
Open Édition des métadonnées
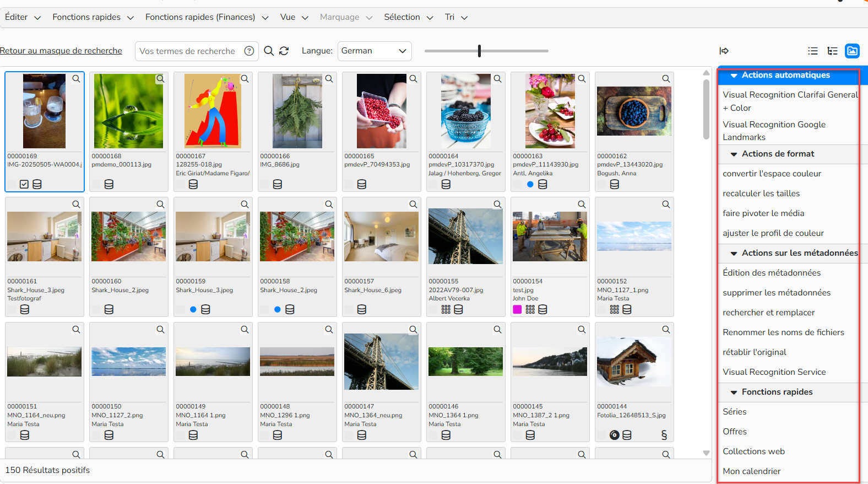tap(772, 273)
